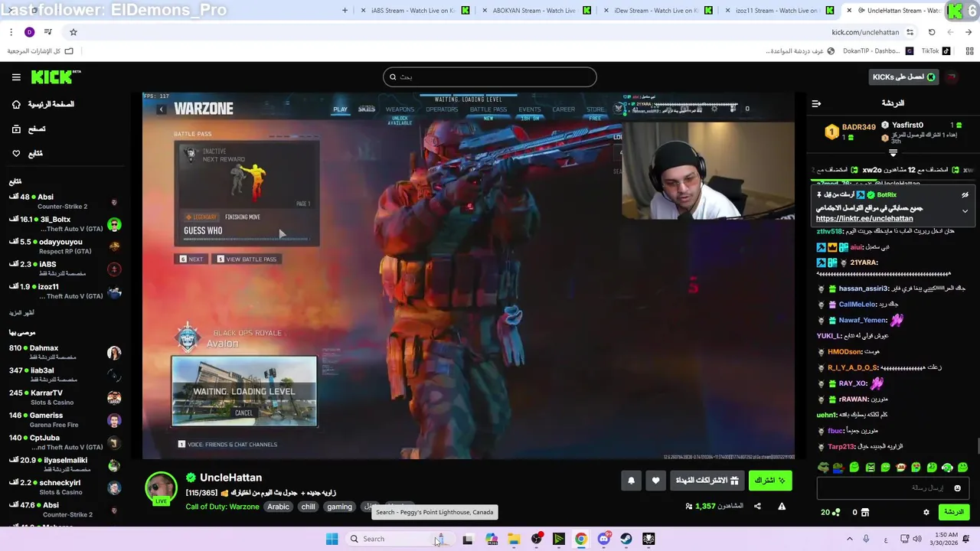
Task: Click the gift subscriptions button
Action: 707,481
